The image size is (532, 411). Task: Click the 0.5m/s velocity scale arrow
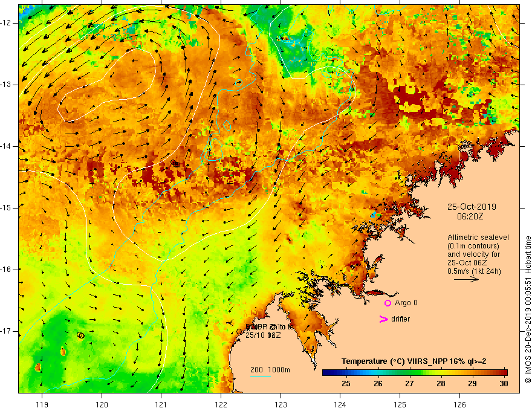pos(467,279)
